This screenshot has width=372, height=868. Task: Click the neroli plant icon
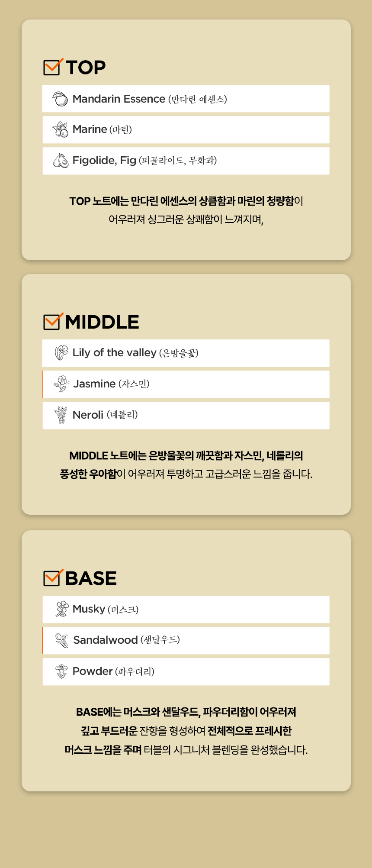click(61, 415)
